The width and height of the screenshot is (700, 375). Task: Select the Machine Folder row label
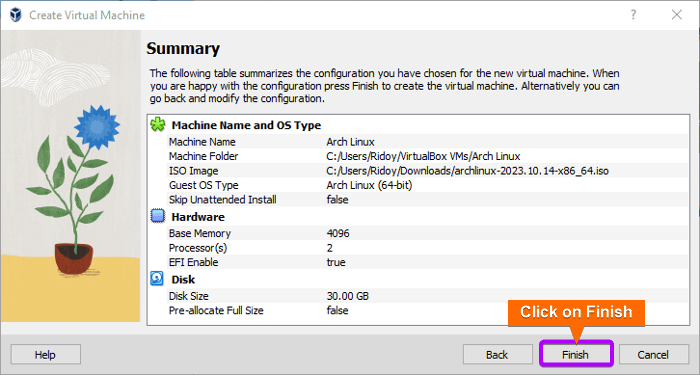click(x=204, y=156)
